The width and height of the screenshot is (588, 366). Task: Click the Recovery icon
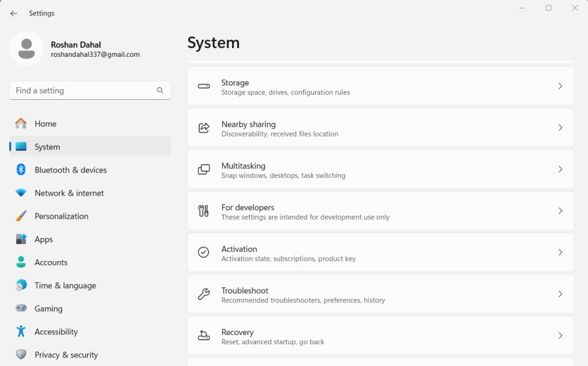point(204,336)
